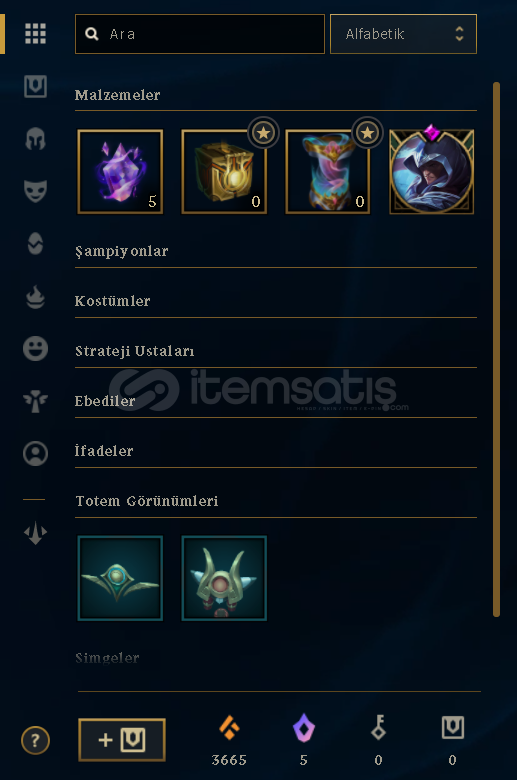Open the chest shield icon filter
This screenshot has width=517, height=780.
(35, 86)
